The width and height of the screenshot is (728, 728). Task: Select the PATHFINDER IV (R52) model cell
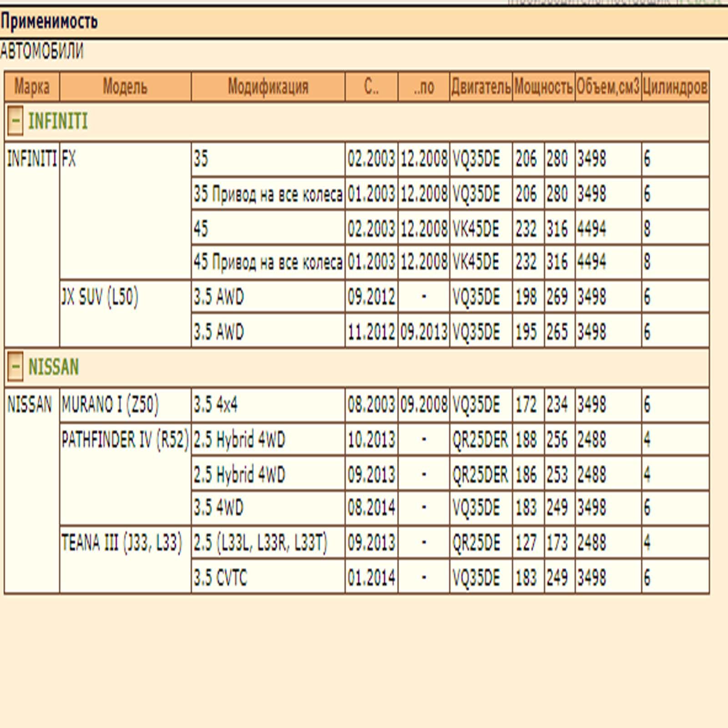click(x=125, y=474)
